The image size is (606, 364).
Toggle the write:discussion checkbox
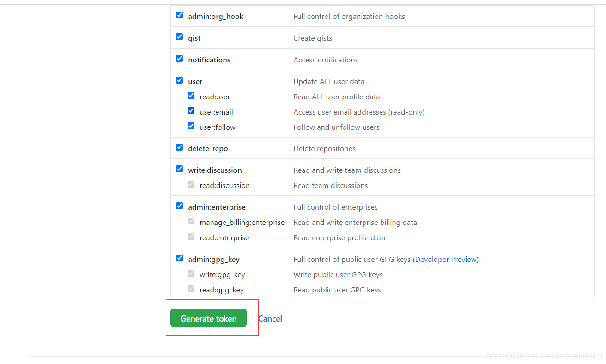[179, 169]
